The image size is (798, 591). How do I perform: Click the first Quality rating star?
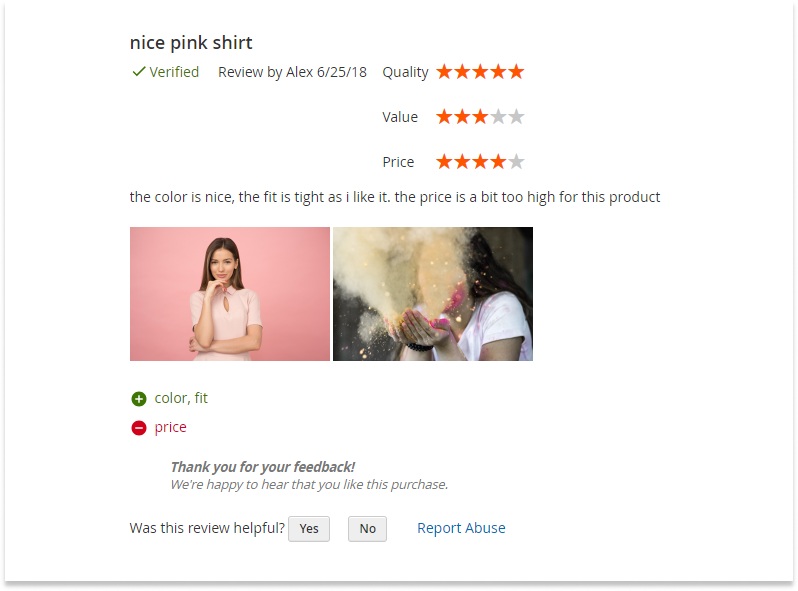coord(444,72)
